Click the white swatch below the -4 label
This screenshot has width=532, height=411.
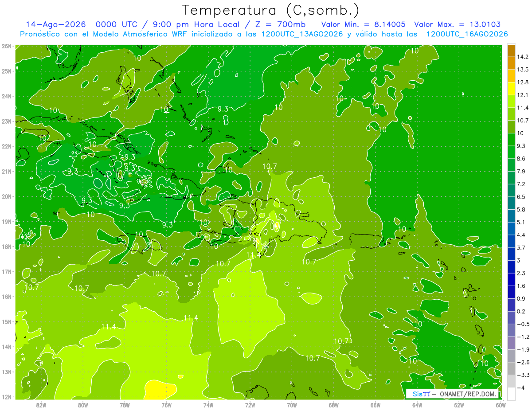(x=511, y=394)
